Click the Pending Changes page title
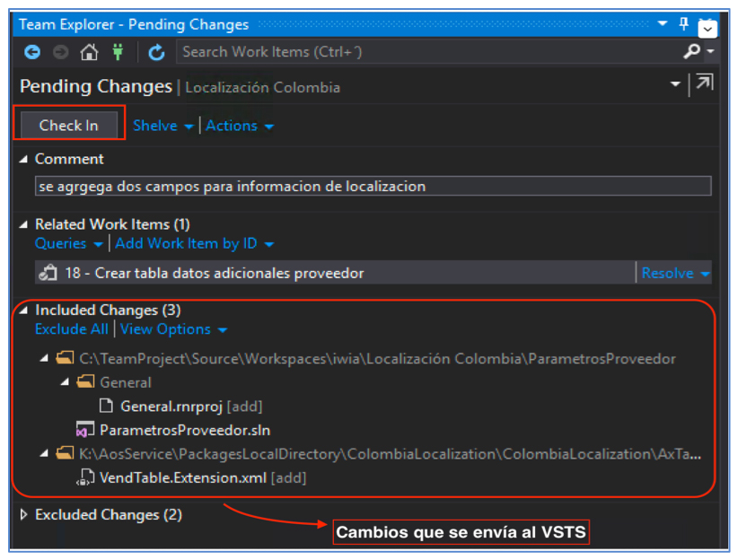Image resolution: width=738 pixels, height=560 pixels. [x=96, y=86]
